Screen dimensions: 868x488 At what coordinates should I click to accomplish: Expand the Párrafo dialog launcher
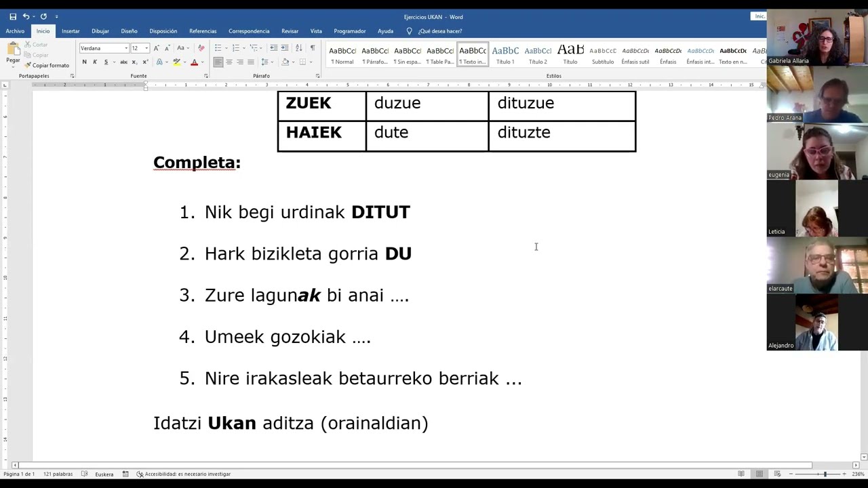(317, 76)
